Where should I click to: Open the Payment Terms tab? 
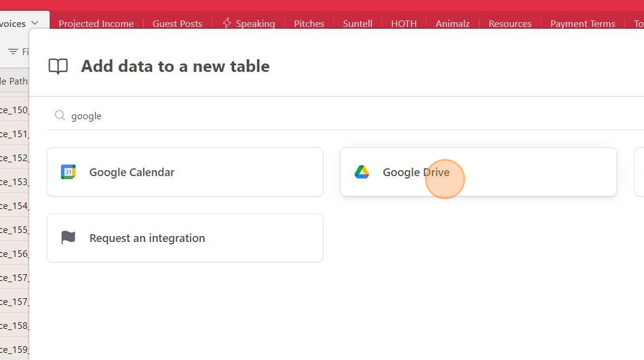coord(583,24)
